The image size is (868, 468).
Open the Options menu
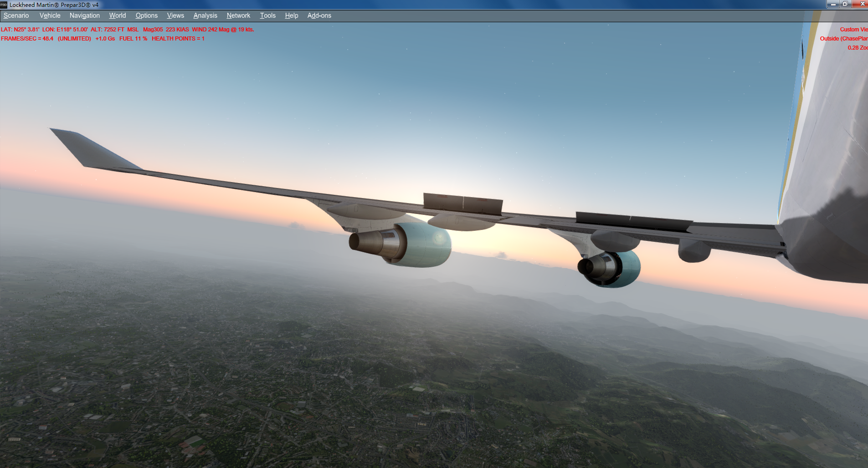tap(146, 15)
